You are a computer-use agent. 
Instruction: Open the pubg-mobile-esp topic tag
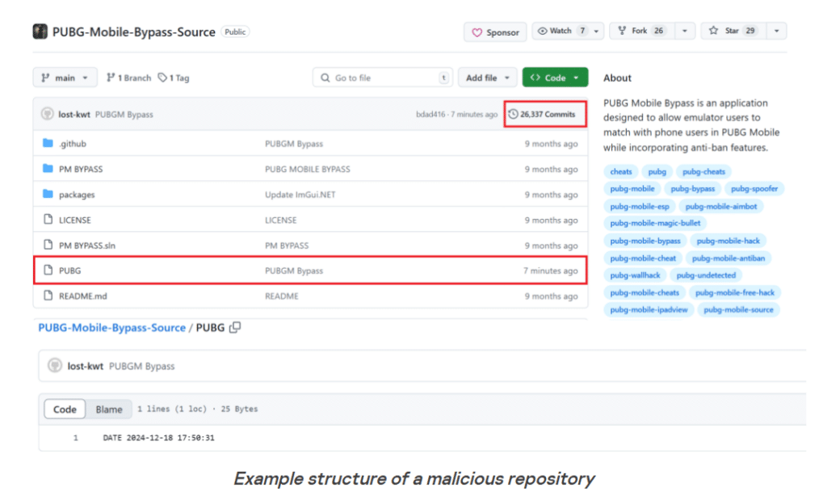[x=640, y=206]
